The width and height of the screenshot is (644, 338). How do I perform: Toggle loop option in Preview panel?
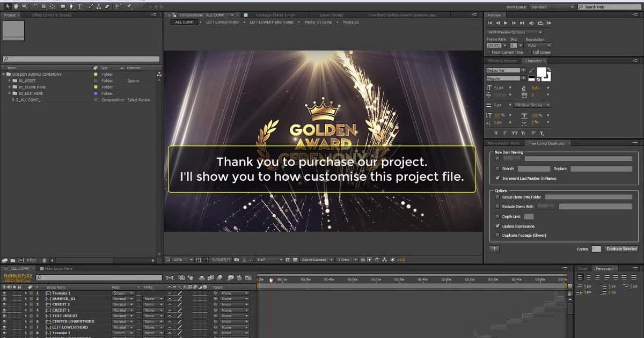[540, 23]
